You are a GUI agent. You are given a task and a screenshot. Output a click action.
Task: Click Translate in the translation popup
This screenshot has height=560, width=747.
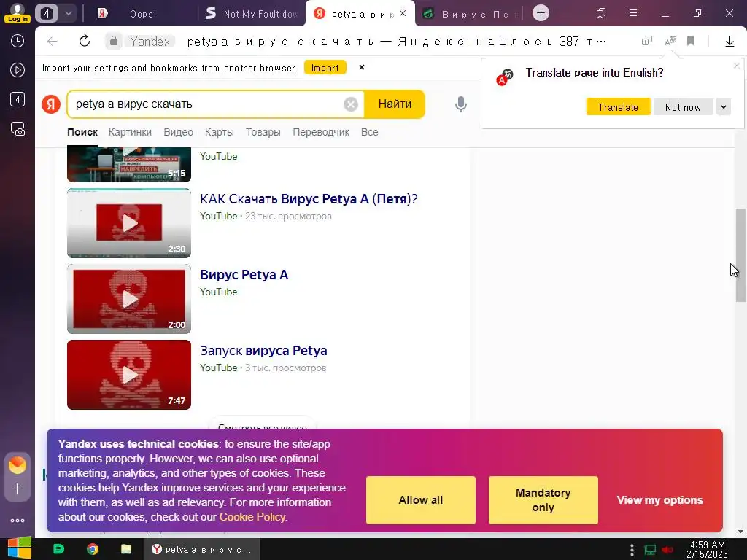(618, 107)
